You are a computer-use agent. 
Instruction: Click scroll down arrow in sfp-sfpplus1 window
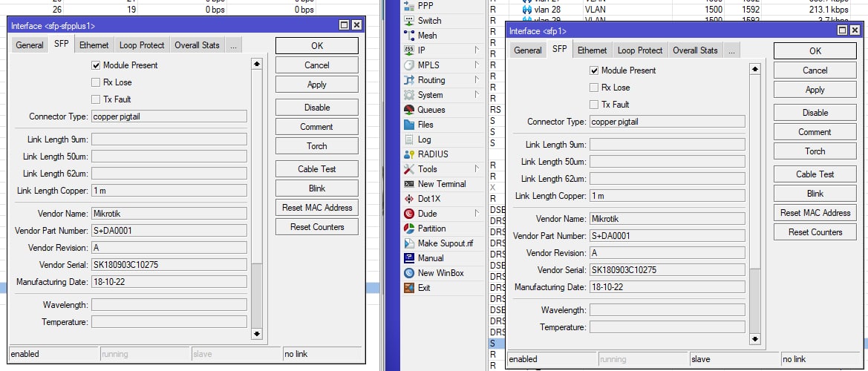[256, 334]
